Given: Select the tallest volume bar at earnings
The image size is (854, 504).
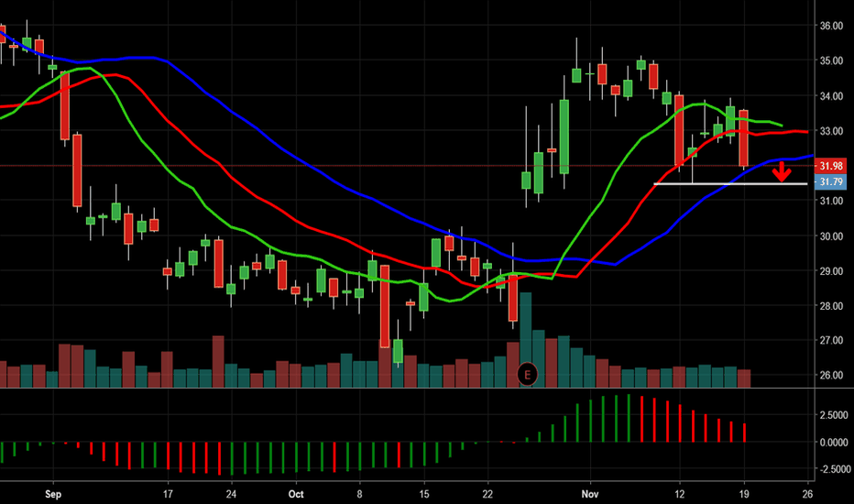Looking at the screenshot, I should [x=526, y=340].
